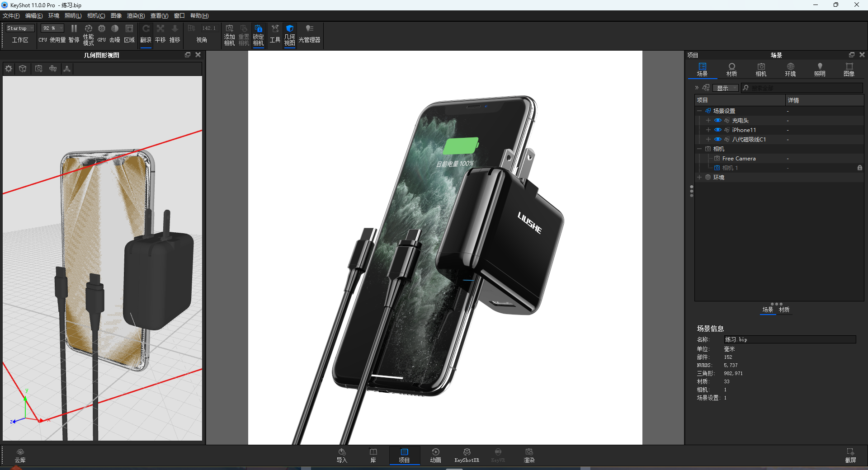Open the 显示 dropdown
Viewport: 868px width, 470px height.
point(726,88)
